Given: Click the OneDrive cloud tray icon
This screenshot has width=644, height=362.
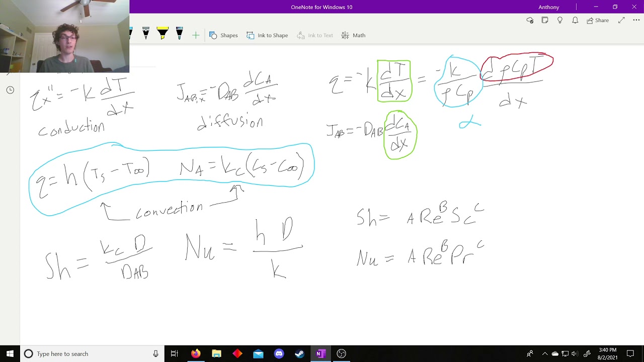Looking at the screenshot, I should [555, 353].
